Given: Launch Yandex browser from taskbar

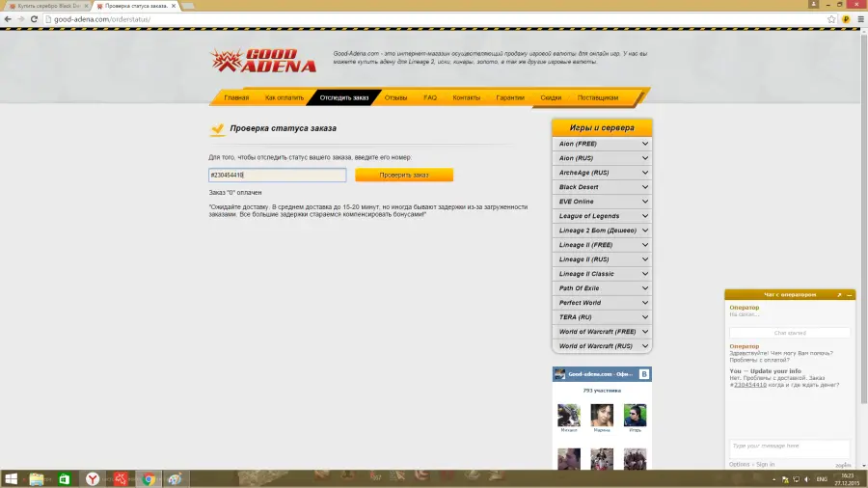Looking at the screenshot, I should tap(93, 479).
